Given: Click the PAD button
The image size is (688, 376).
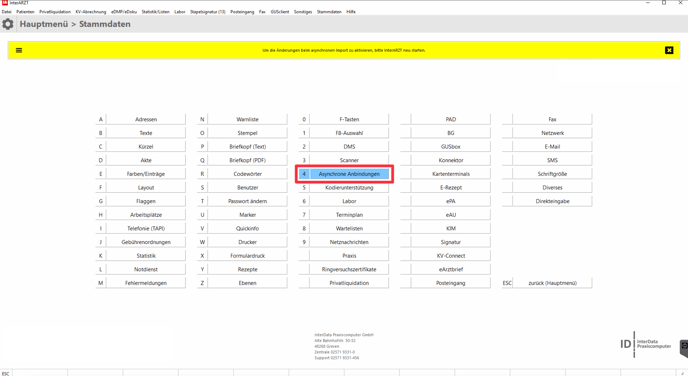Looking at the screenshot, I should tap(451, 119).
